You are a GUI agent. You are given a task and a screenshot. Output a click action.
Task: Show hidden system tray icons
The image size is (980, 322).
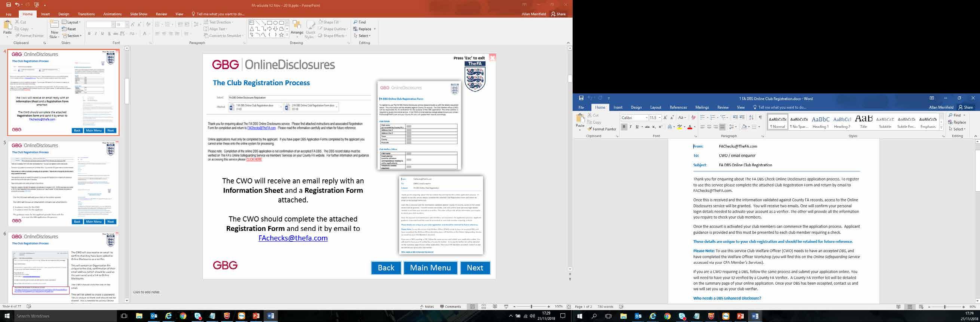click(511, 316)
